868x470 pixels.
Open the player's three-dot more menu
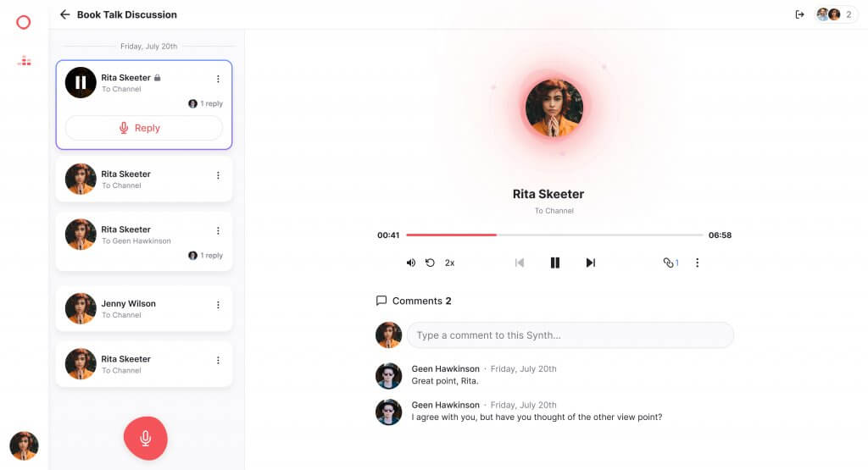697,263
